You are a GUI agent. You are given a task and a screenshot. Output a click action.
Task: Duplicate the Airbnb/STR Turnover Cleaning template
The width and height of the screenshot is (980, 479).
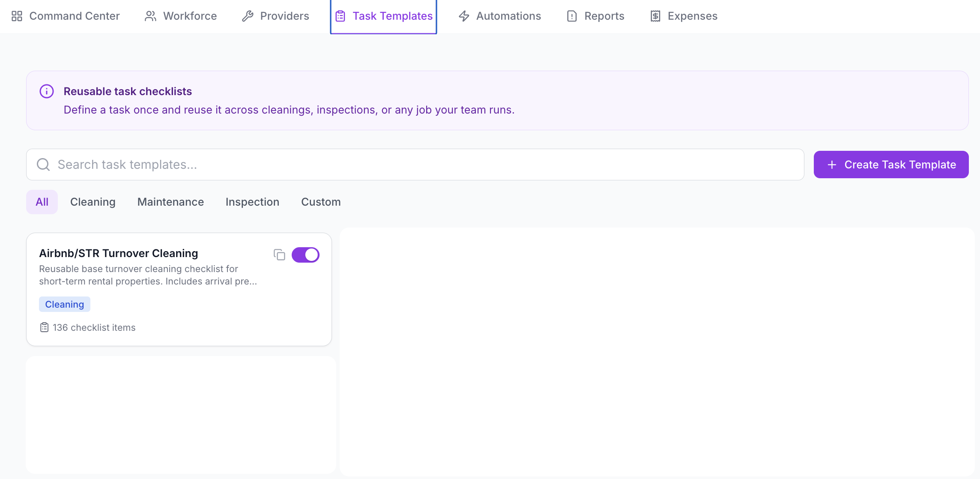[279, 255]
